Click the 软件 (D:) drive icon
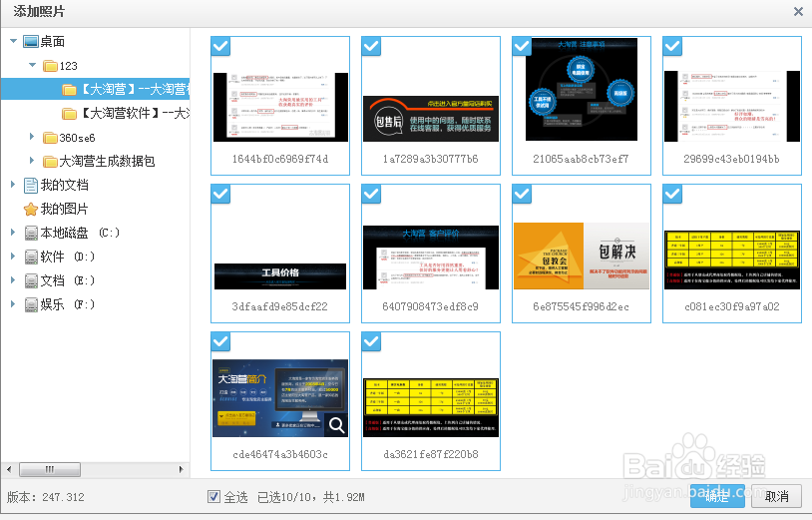Image resolution: width=812 pixels, height=520 pixels. [x=31, y=257]
